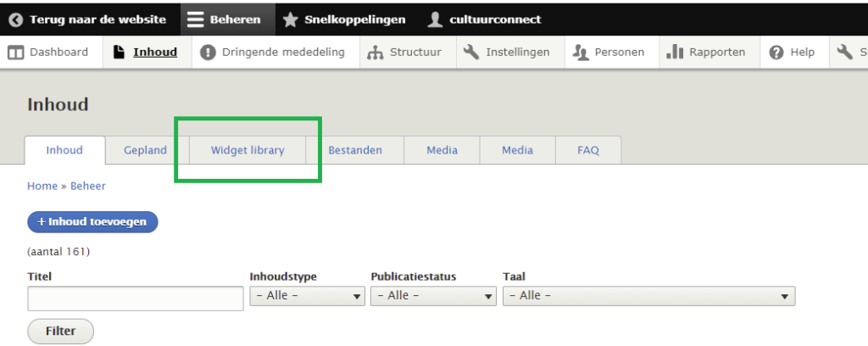This screenshot has height=346, width=868.
Task: Click the Rapporten bar chart icon
Action: coord(675,53)
